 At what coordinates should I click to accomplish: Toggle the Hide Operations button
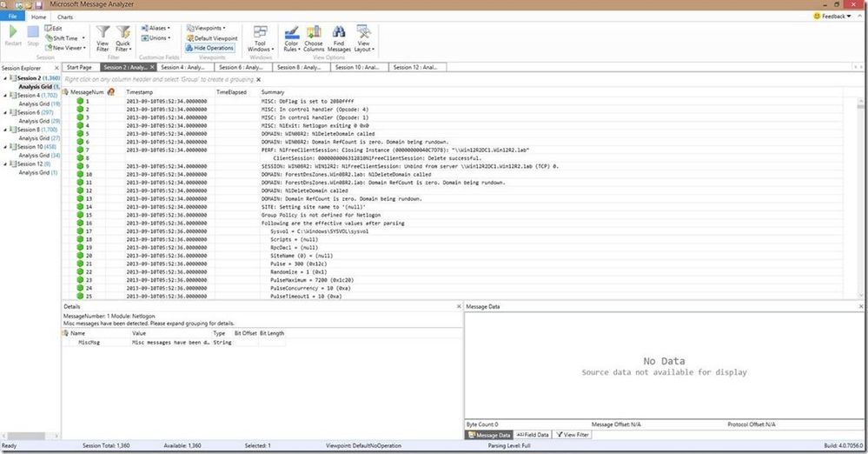click(x=209, y=48)
